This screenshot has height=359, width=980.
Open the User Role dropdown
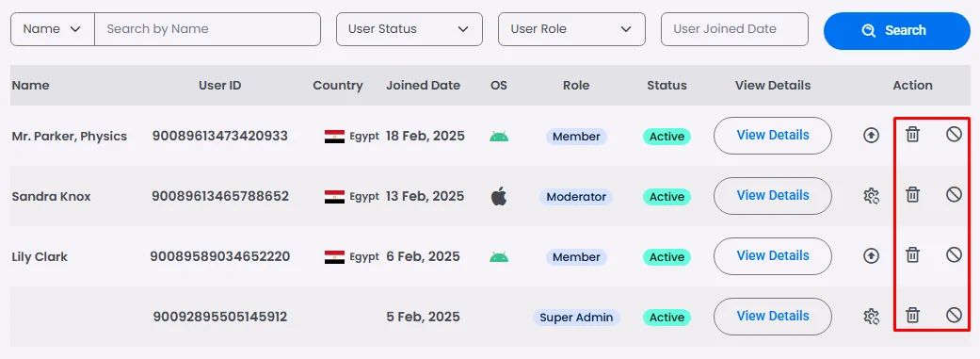(x=571, y=29)
